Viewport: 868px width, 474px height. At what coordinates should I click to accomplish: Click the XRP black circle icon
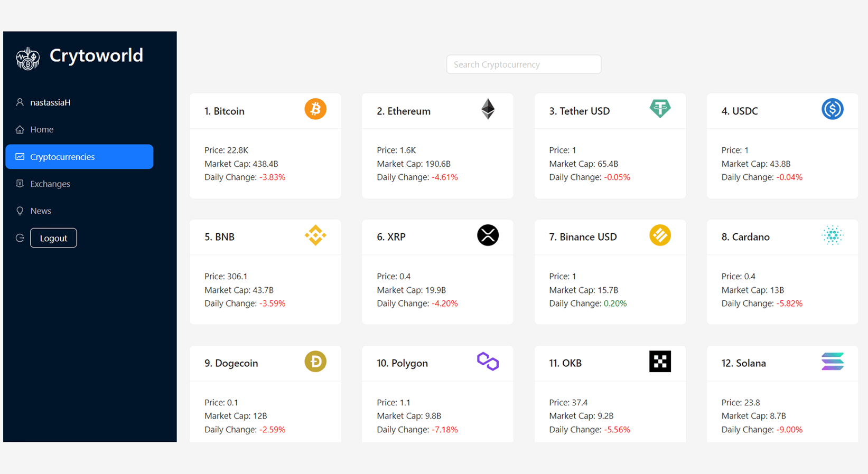pos(488,235)
